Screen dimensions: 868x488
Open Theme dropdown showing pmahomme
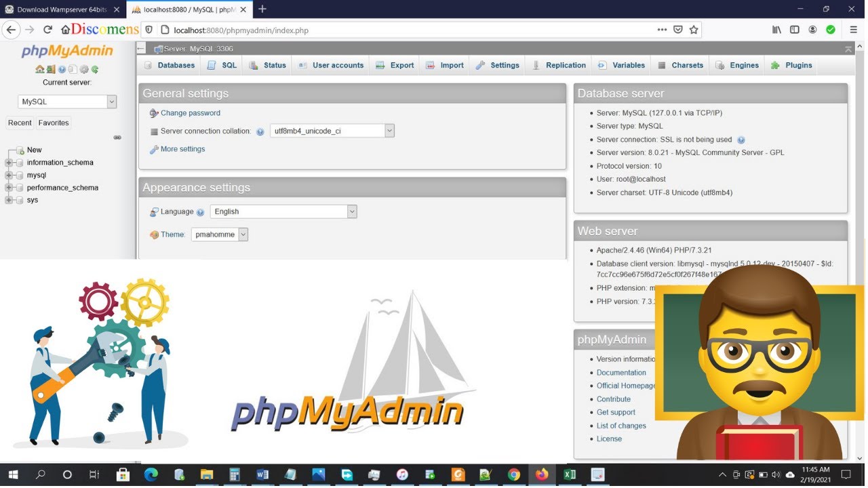tap(220, 235)
